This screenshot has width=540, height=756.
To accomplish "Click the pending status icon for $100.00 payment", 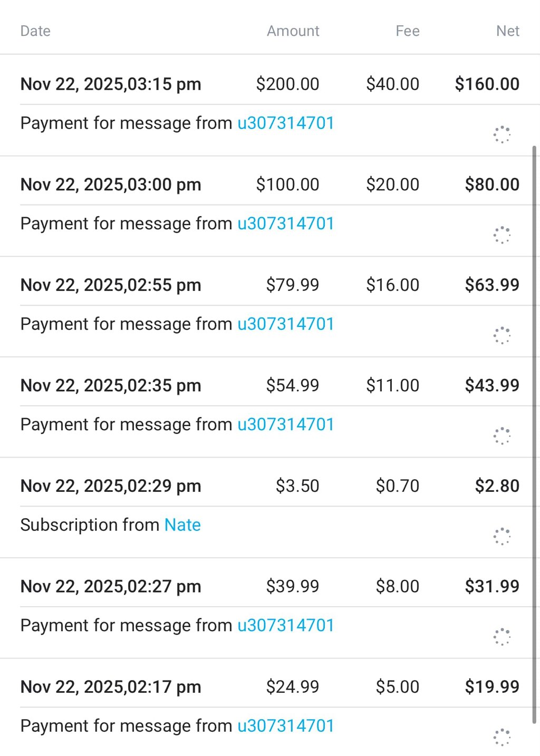I will tap(502, 235).
